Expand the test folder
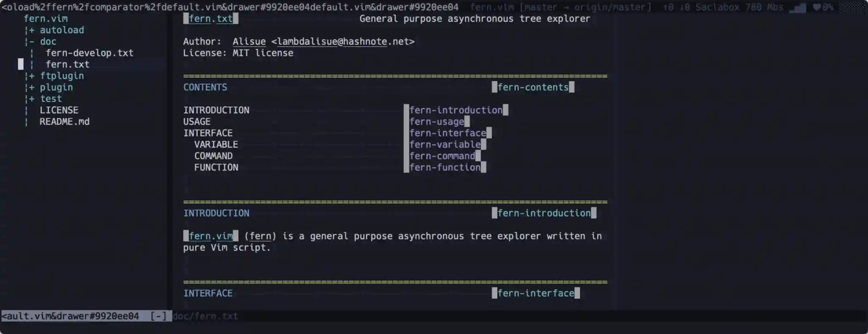This screenshot has height=334, width=868. pos(50,99)
